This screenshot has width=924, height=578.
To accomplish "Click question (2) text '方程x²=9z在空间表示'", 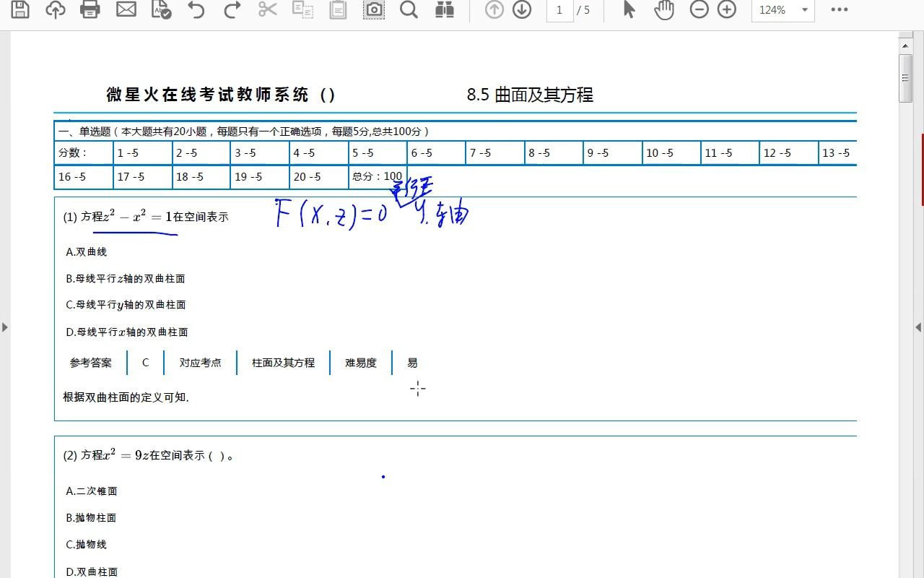I will (144, 455).
